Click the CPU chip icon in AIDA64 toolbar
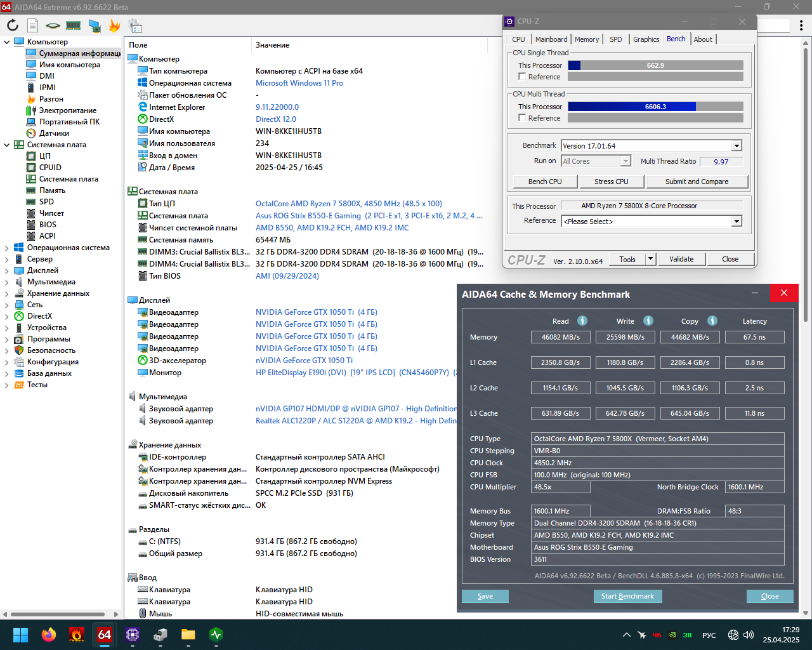Viewport: 812px width, 650px height. (x=53, y=25)
